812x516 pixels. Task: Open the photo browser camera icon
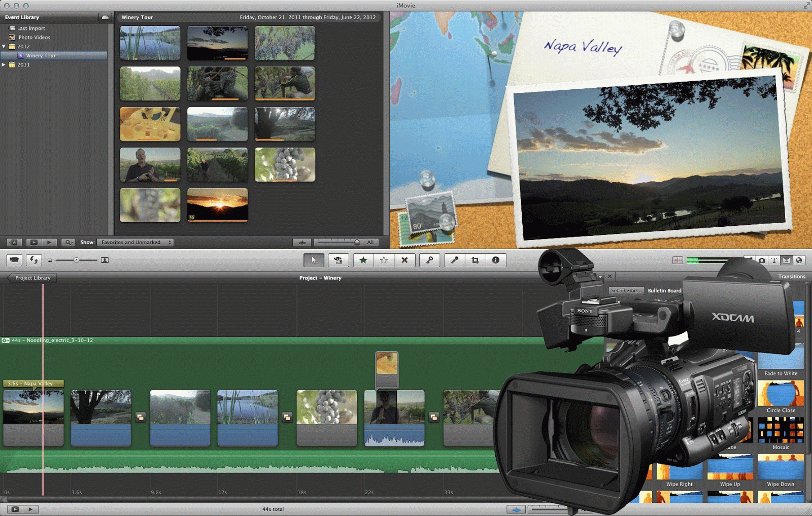pos(762,260)
